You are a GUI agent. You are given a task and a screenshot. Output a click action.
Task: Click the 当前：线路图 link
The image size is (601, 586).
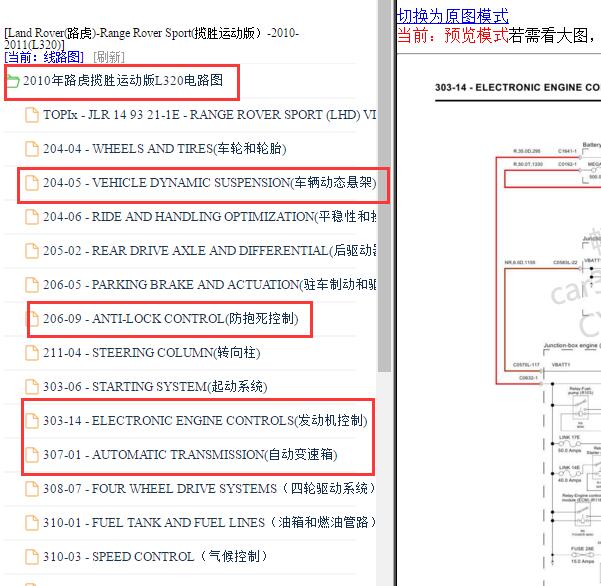(x=44, y=57)
